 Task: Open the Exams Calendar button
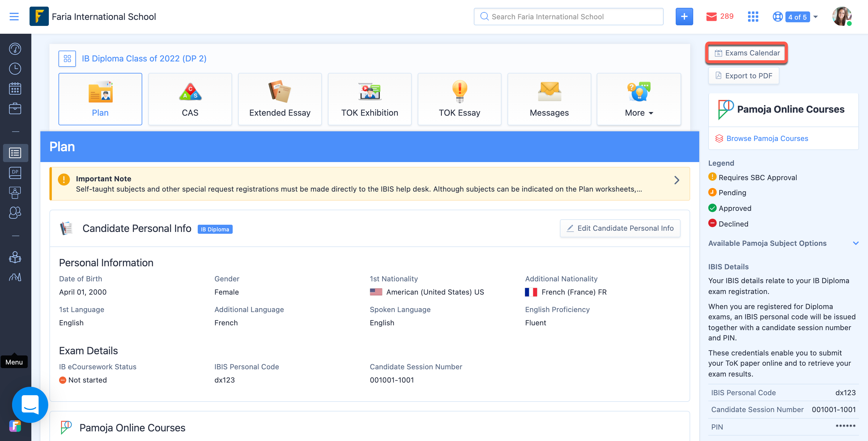coord(746,53)
